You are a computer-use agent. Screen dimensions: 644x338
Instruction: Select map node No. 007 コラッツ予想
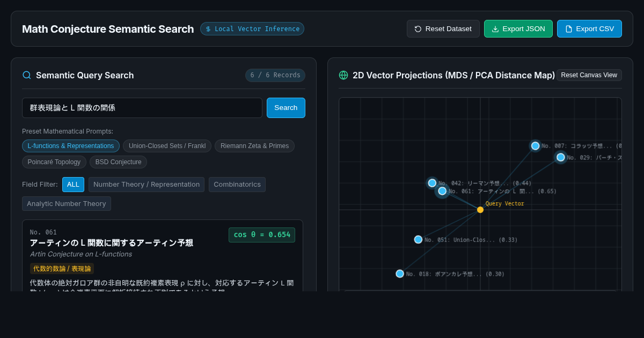point(535,146)
